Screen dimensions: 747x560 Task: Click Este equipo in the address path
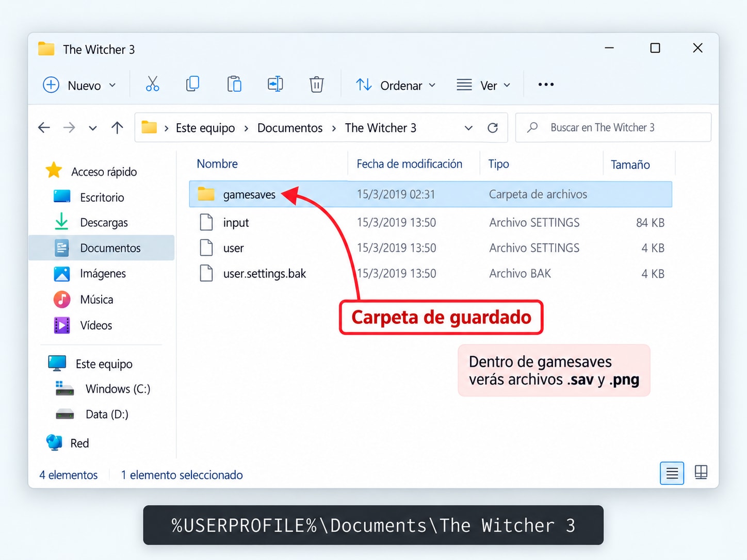point(205,128)
